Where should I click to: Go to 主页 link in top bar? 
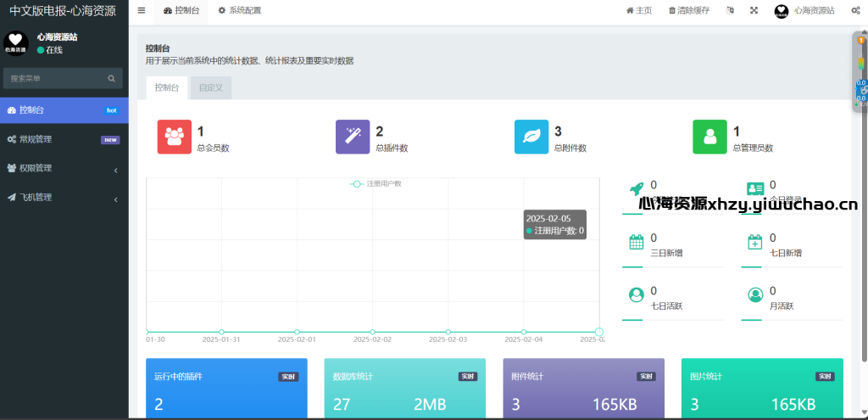(x=639, y=10)
